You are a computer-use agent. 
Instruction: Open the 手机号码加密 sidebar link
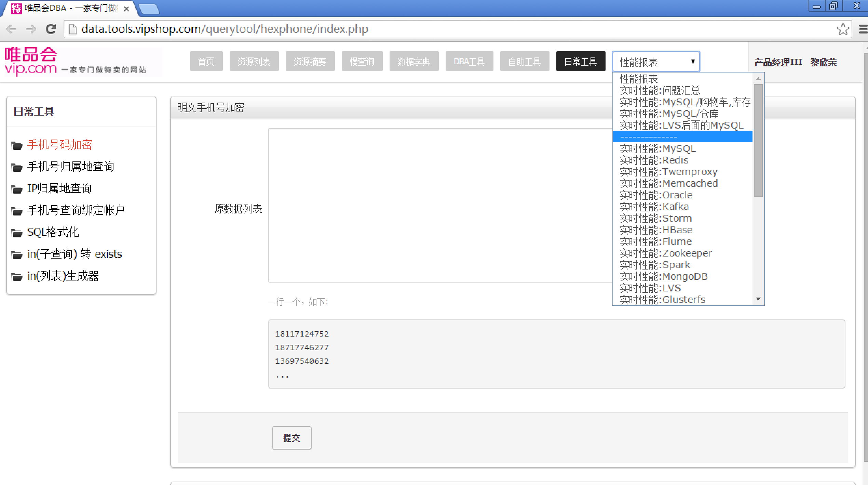point(60,145)
